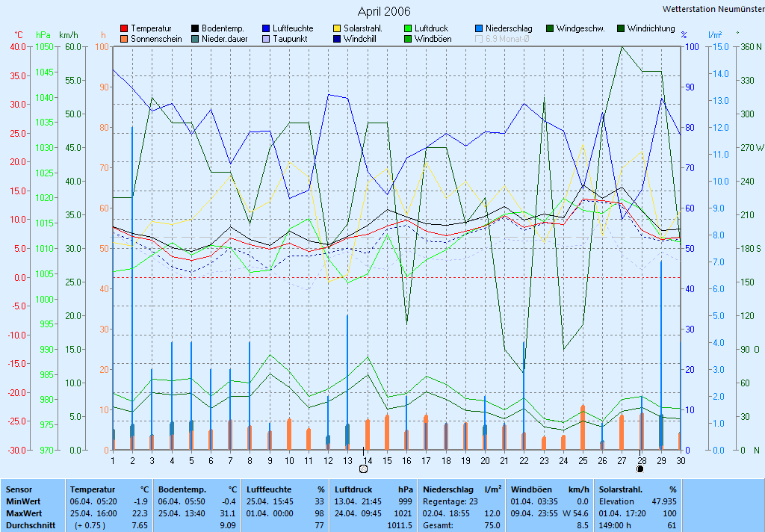Click the 360 N wind direction axis label
The width and height of the screenshot is (765, 532).
tap(751, 47)
